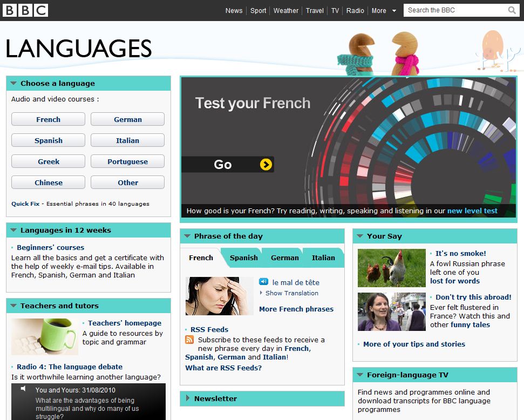
Task: Collapse the Choose a language panel
Action: click(x=13, y=84)
